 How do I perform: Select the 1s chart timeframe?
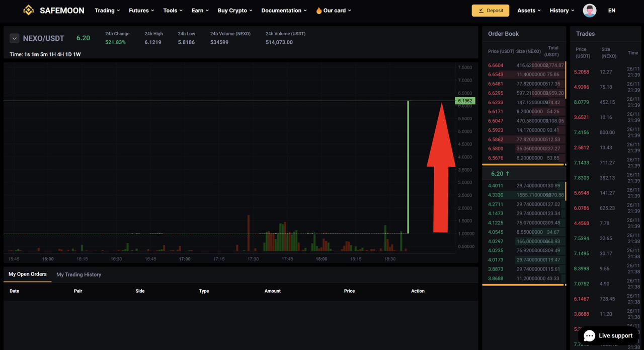pos(27,54)
